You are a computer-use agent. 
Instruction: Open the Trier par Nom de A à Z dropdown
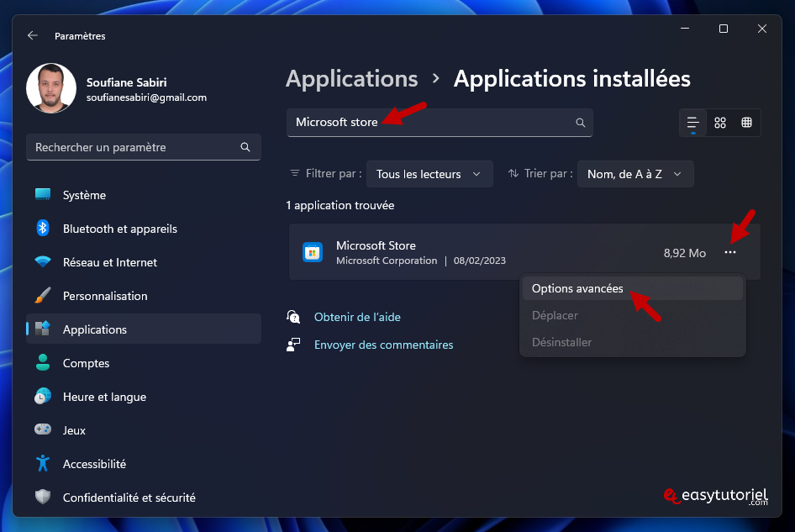pyautogui.click(x=635, y=174)
